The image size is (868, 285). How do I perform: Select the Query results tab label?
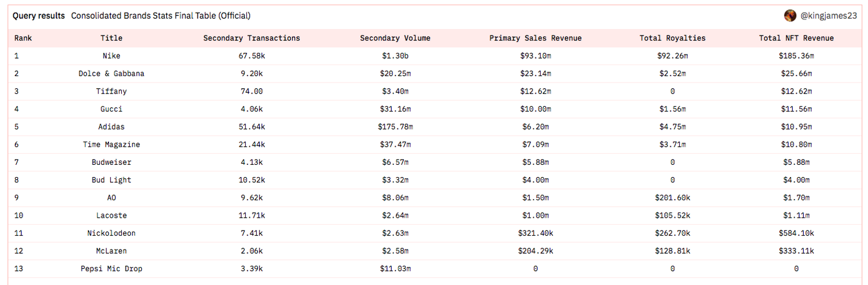point(39,16)
